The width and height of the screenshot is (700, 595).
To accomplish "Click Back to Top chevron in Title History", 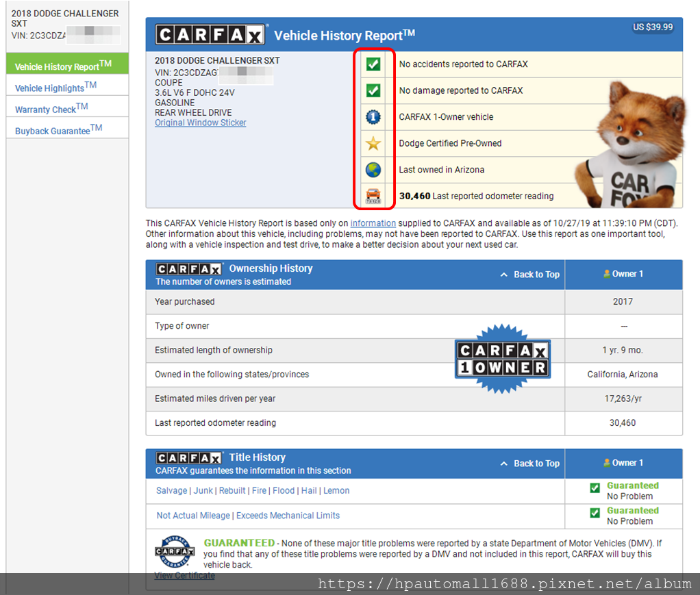I will click(504, 464).
